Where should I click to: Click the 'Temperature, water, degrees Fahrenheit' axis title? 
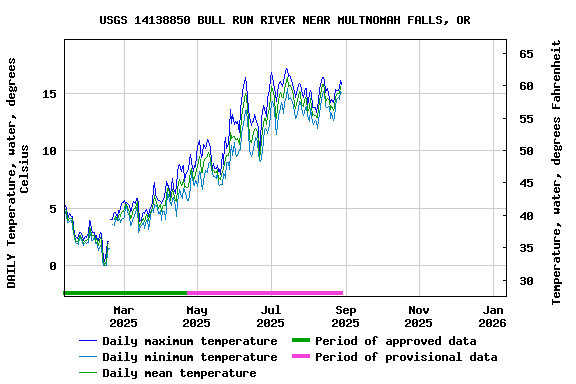tap(556, 172)
